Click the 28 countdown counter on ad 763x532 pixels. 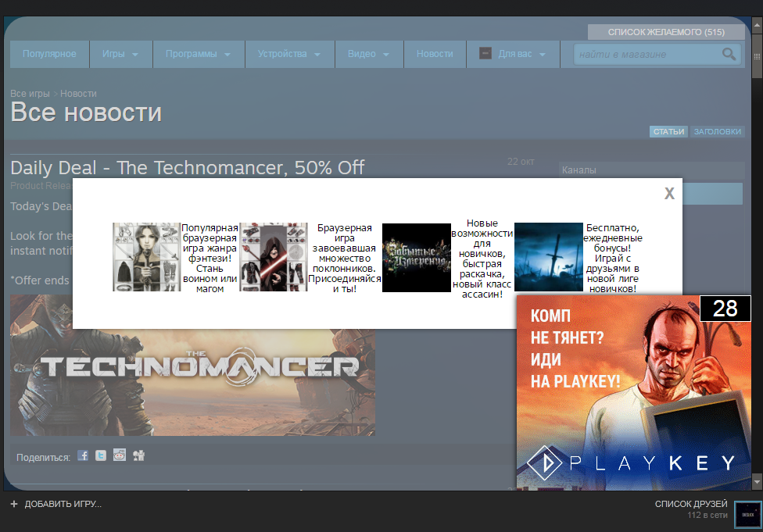click(x=725, y=309)
